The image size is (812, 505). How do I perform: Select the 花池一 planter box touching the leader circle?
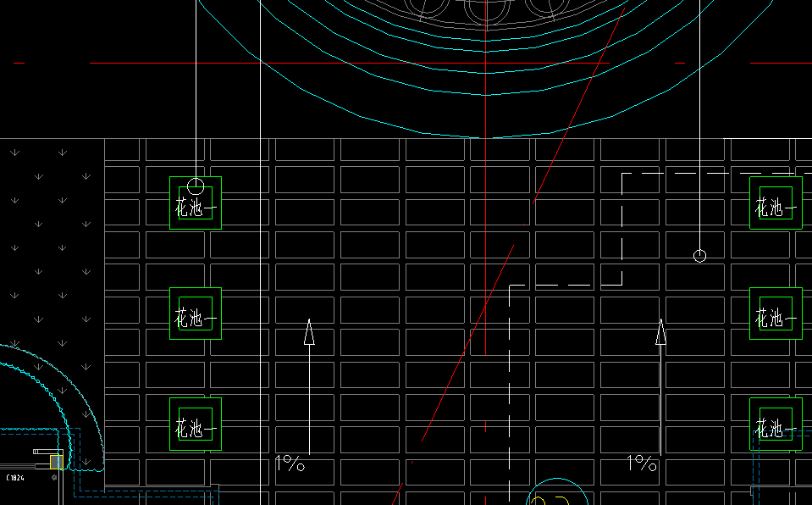(196, 203)
